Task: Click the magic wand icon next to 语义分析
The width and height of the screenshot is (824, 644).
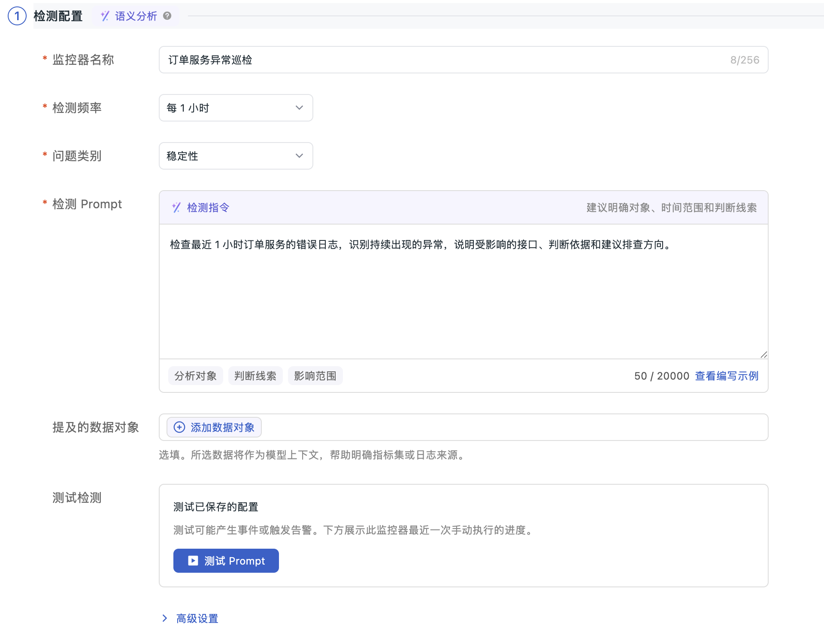Action: pos(105,16)
